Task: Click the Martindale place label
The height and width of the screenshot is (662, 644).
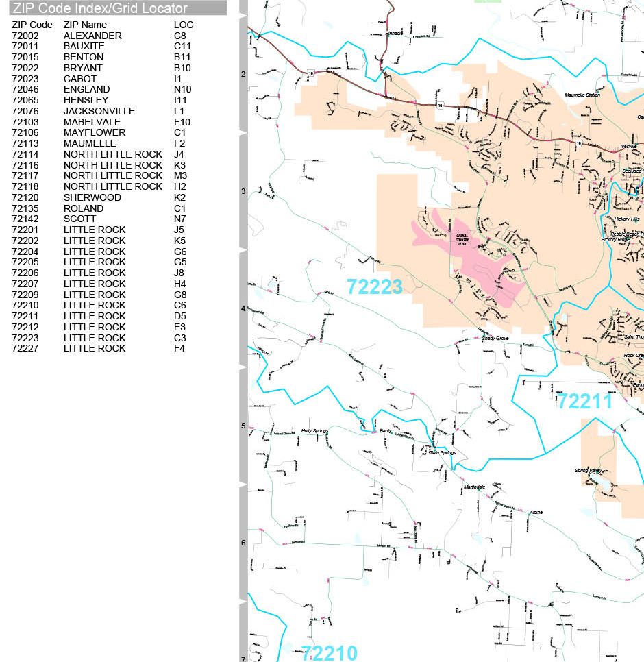Action: coord(475,487)
